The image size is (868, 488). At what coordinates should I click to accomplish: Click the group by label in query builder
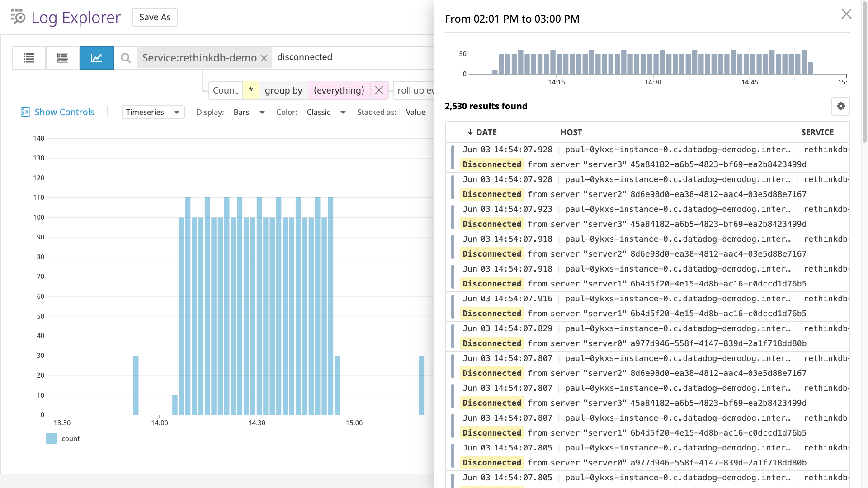(283, 90)
